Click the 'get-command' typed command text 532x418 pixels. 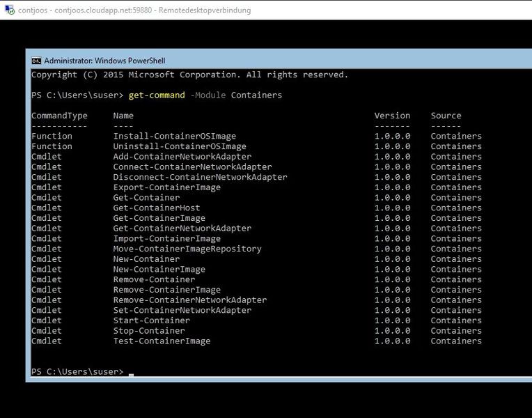[x=157, y=95]
